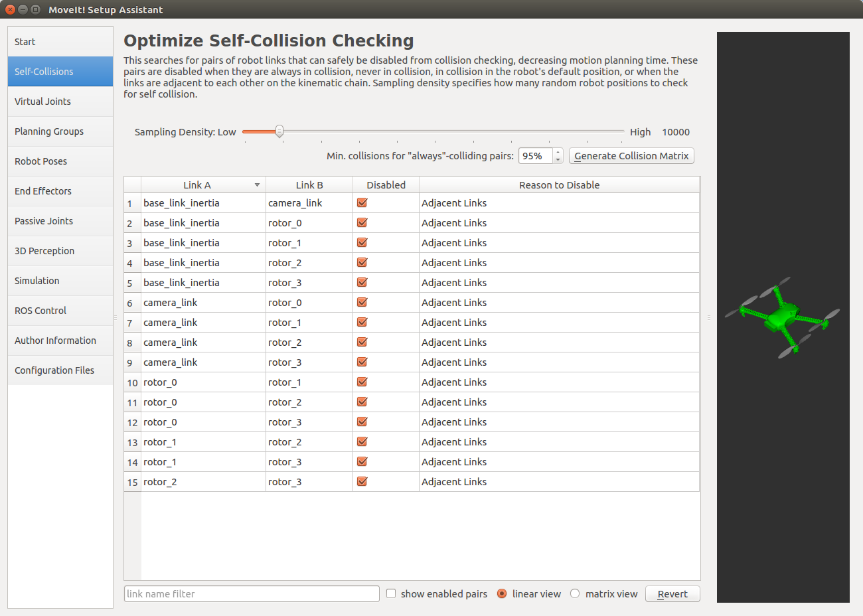Click rotor_0 cell in row 10 Link A
This screenshot has height=616, width=863.
[x=203, y=382]
